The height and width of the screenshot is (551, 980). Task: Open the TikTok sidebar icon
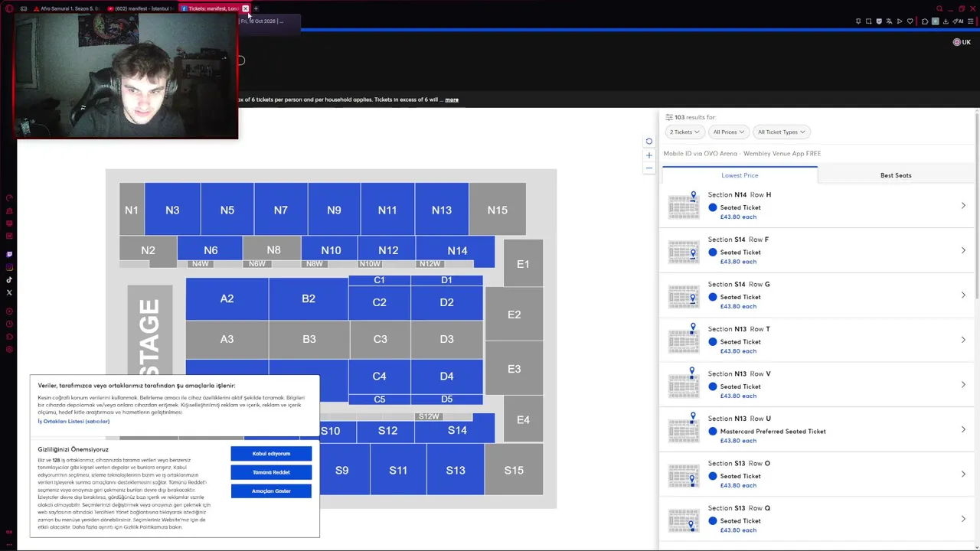[9, 280]
